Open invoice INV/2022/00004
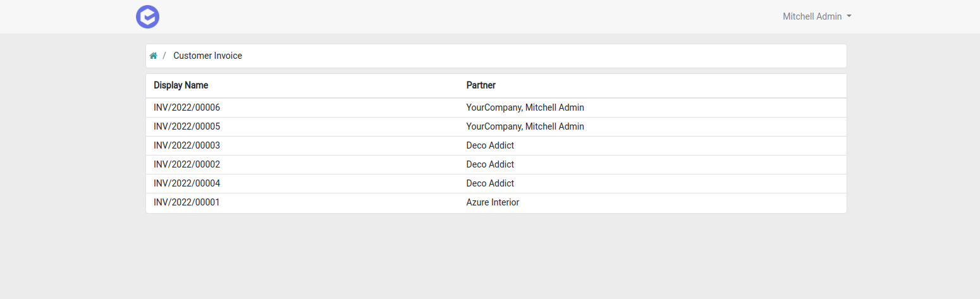Viewport: 980px width, 299px height. pyautogui.click(x=187, y=183)
